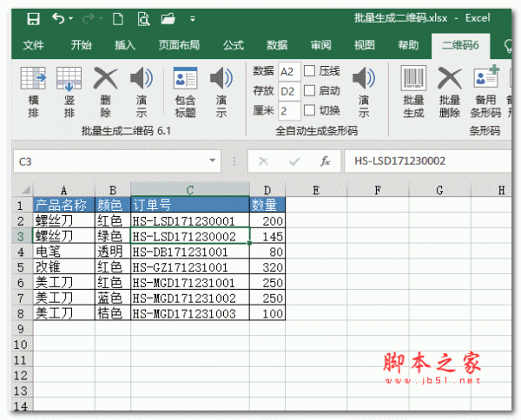Select cell 透明 in column B
Image resolution: width=521 pixels, height=420 pixels.
(x=113, y=252)
